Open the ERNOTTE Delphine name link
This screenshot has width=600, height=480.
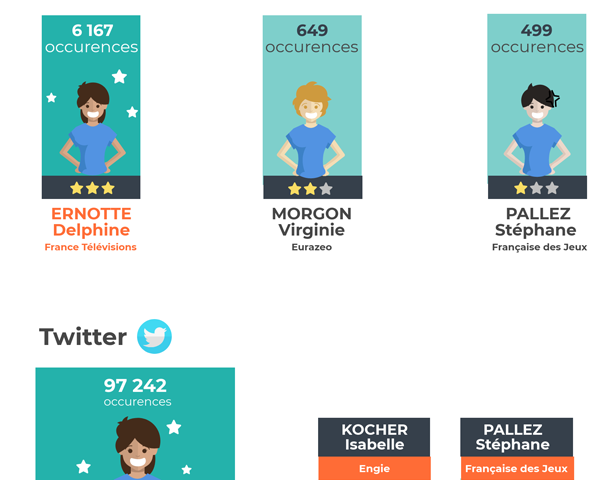coord(91,222)
